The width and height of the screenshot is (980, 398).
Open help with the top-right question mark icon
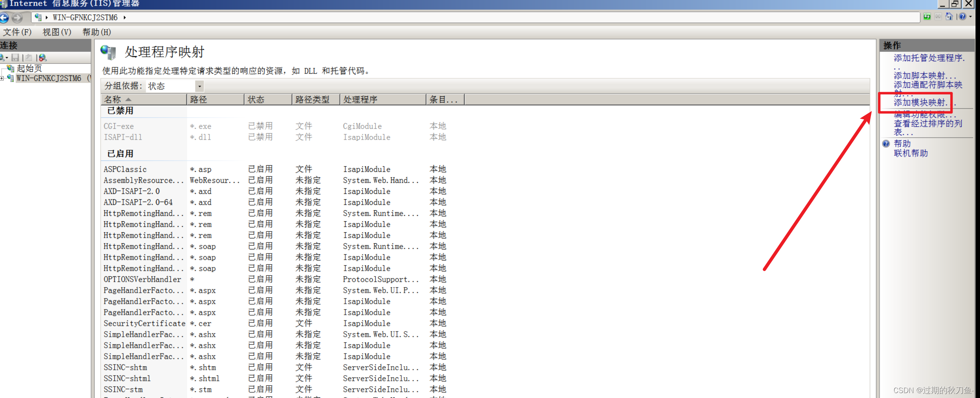tap(963, 17)
